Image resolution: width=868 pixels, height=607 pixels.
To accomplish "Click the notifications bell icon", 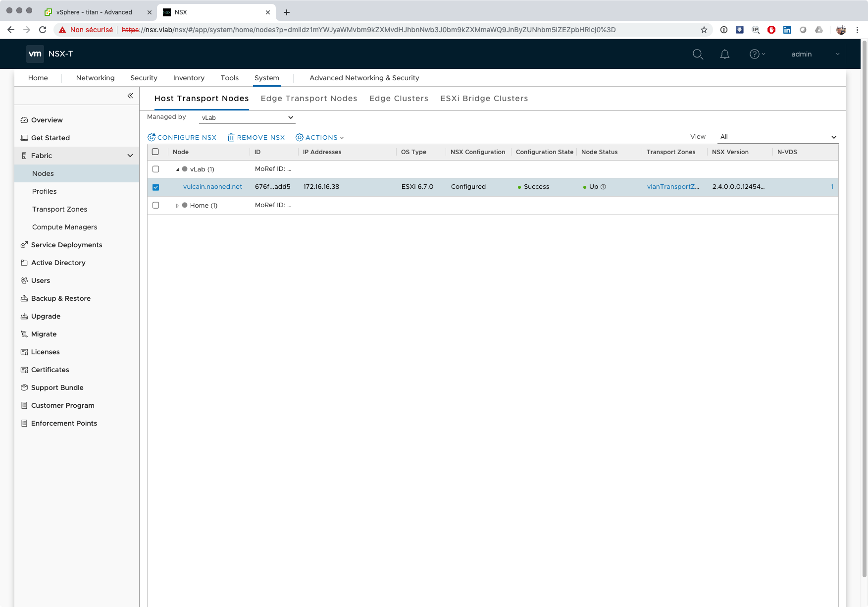I will 724,54.
